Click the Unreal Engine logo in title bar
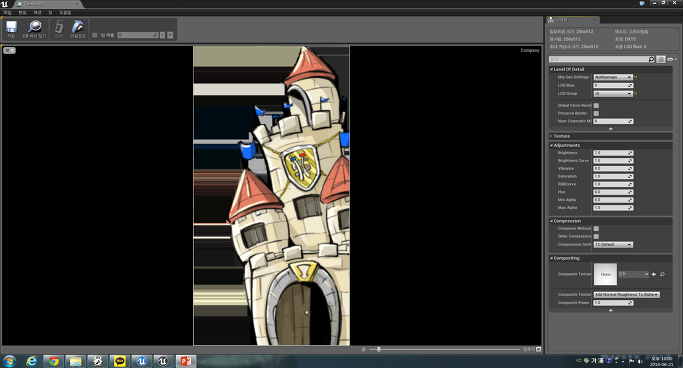683x368 pixels. click(x=4, y=4)
